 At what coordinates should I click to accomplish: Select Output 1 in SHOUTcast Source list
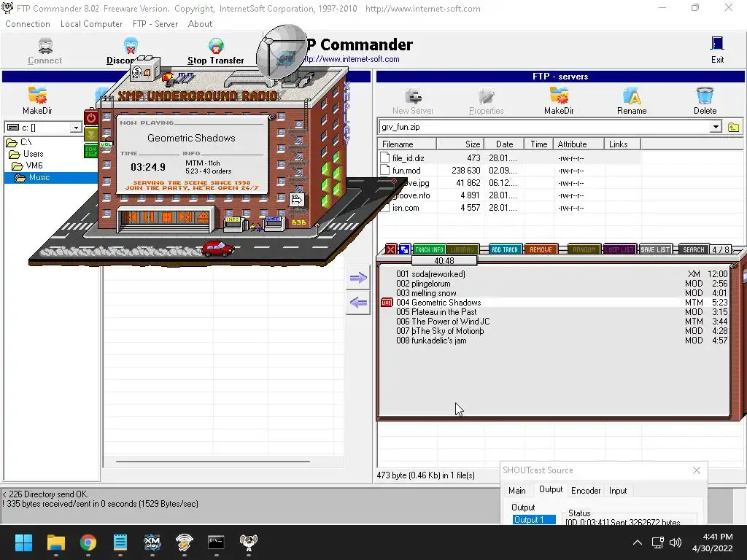click(x=534, y=520)
